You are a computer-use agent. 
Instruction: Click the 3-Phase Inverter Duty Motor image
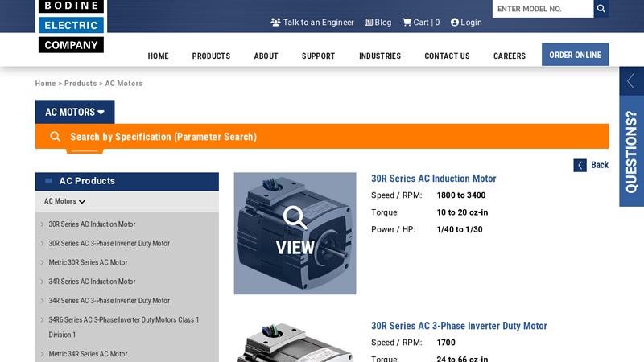(295, 341)
